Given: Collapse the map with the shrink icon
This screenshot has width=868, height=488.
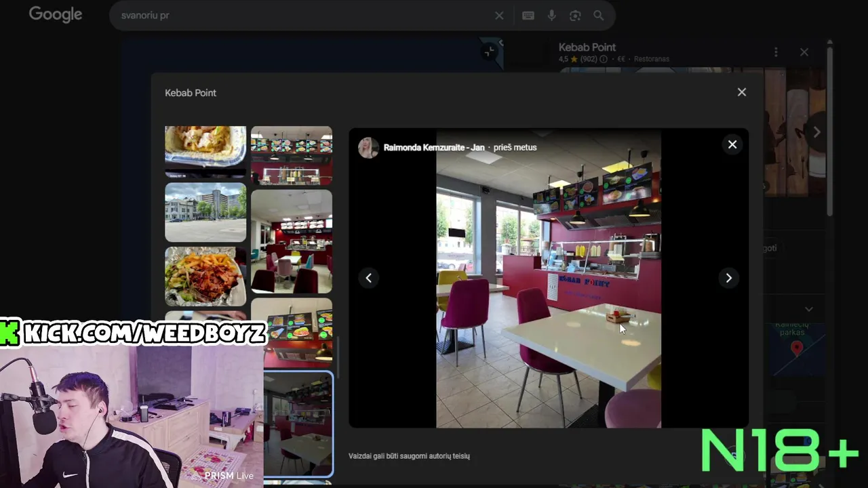Looking at the screenshot, I should (489, 52).
